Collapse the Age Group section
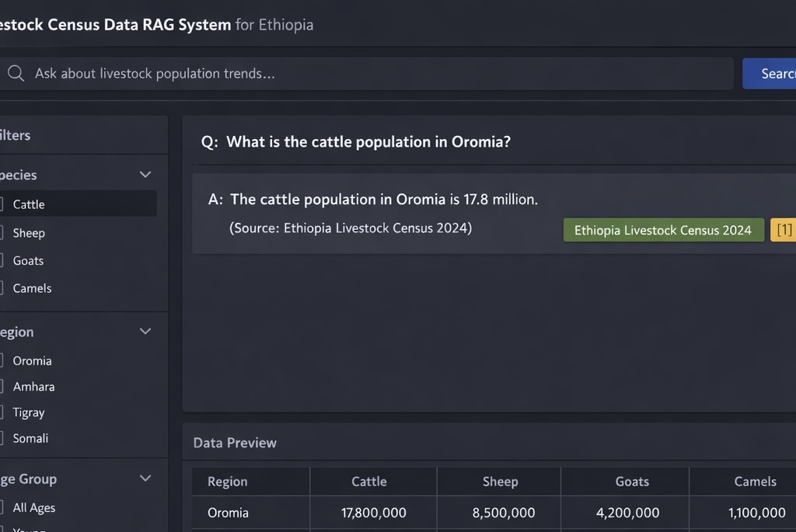796x532 pixels. pos(145,478)
